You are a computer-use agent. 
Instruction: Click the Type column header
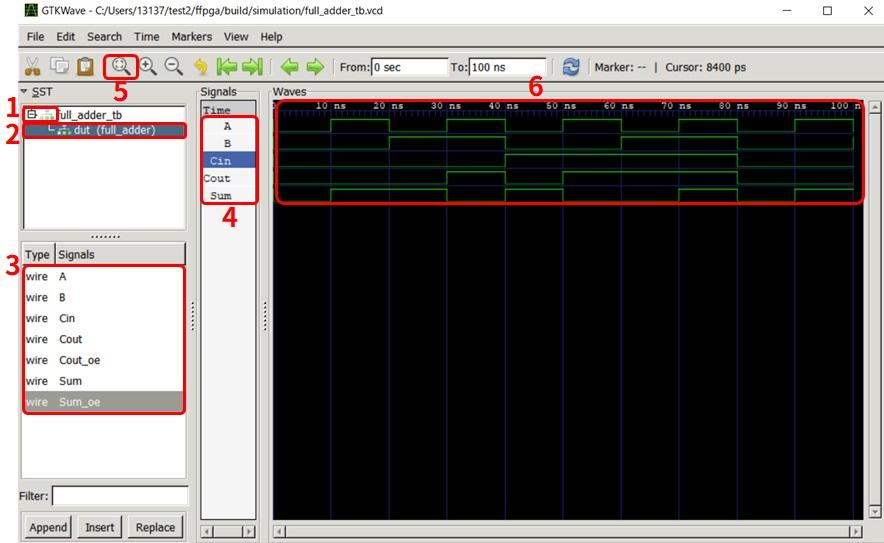[38, 254]
